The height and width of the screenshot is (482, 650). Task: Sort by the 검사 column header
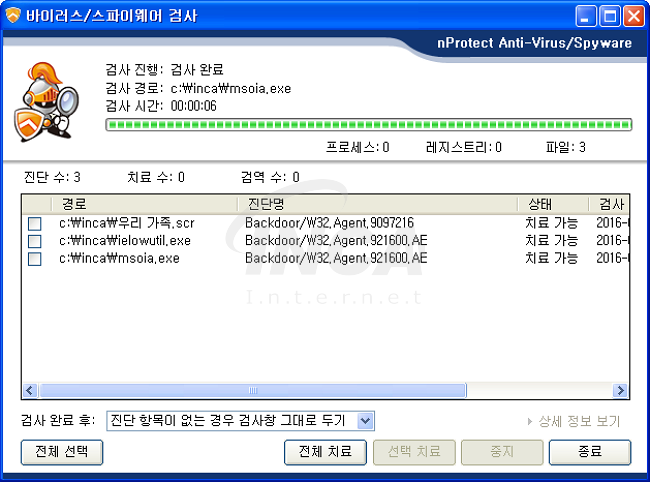click(609, 204)
